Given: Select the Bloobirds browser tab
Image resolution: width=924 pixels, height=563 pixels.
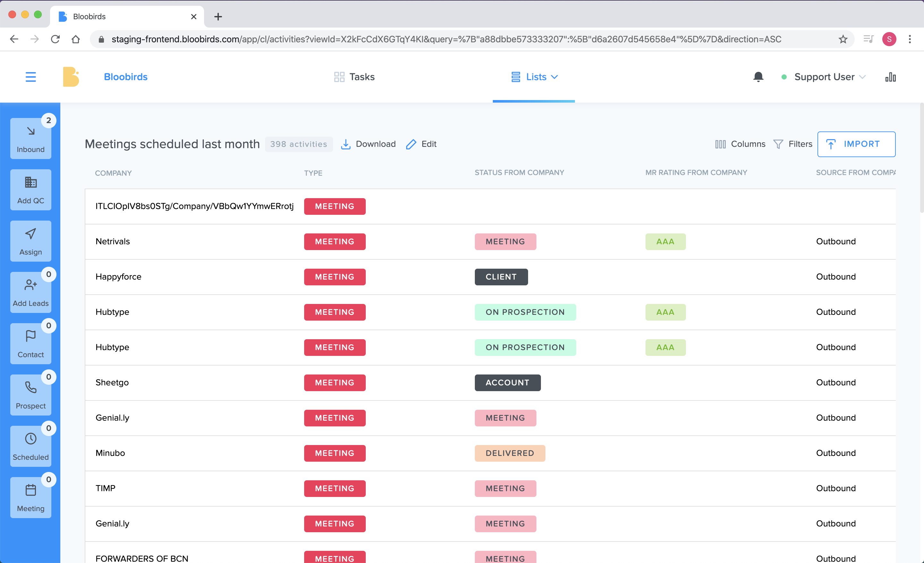Looking at the screenshot, I should click(x=127, y=16).
